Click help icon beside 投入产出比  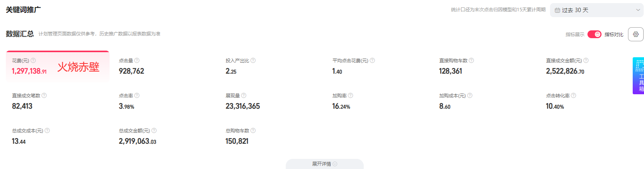253,60
